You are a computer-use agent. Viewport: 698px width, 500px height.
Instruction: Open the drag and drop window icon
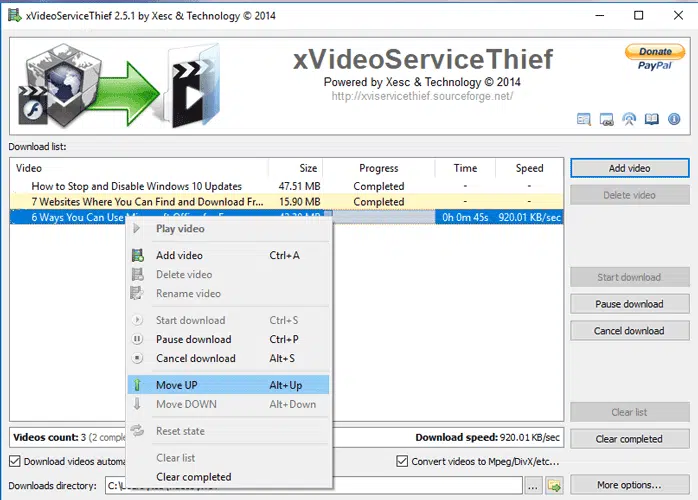pos(606,119)
